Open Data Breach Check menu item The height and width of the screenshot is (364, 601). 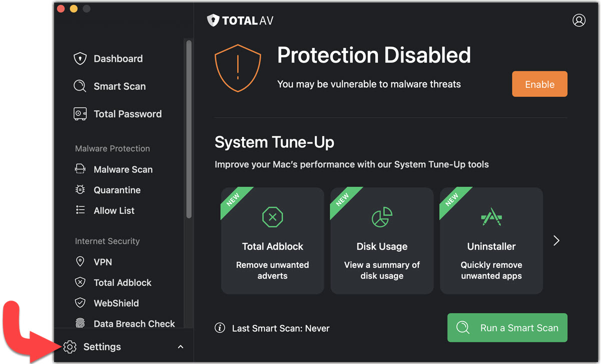[134, 323]
